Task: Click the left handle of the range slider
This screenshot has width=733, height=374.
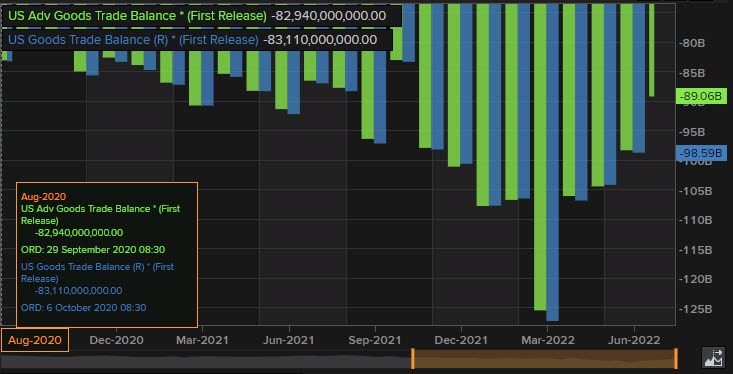Action: 412,359
